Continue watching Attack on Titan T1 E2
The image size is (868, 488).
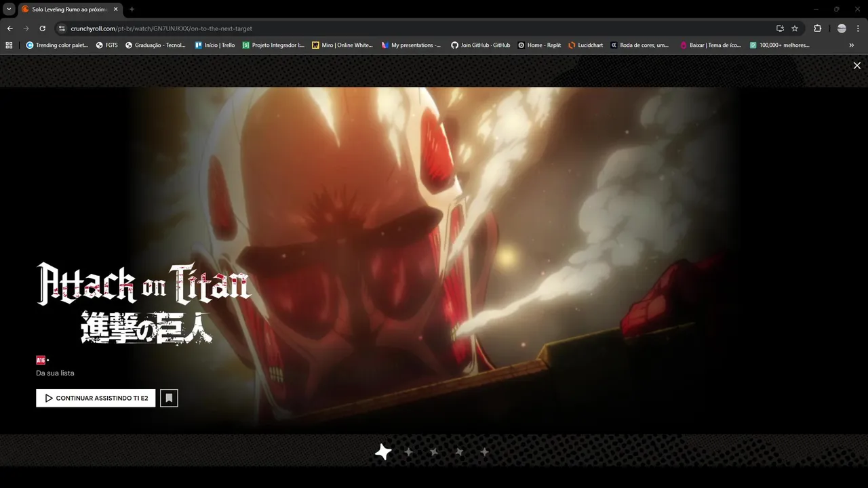coord(96,398)
